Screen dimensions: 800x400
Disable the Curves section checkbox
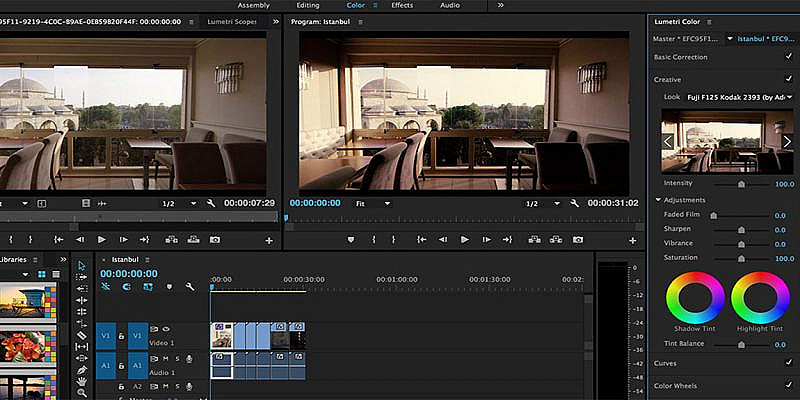pyautogui.click(x=789, y=362)
